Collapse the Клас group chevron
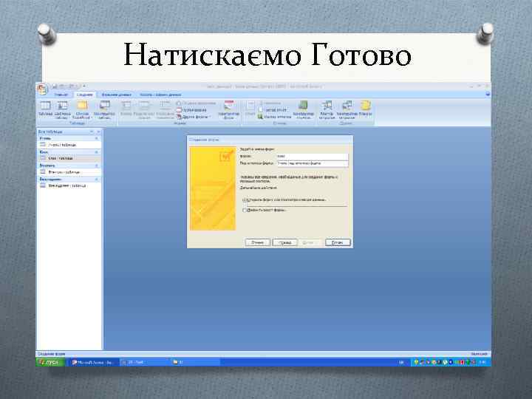Image resolution: width=532 pixels, height=399 pixels. tap(97, 152)
